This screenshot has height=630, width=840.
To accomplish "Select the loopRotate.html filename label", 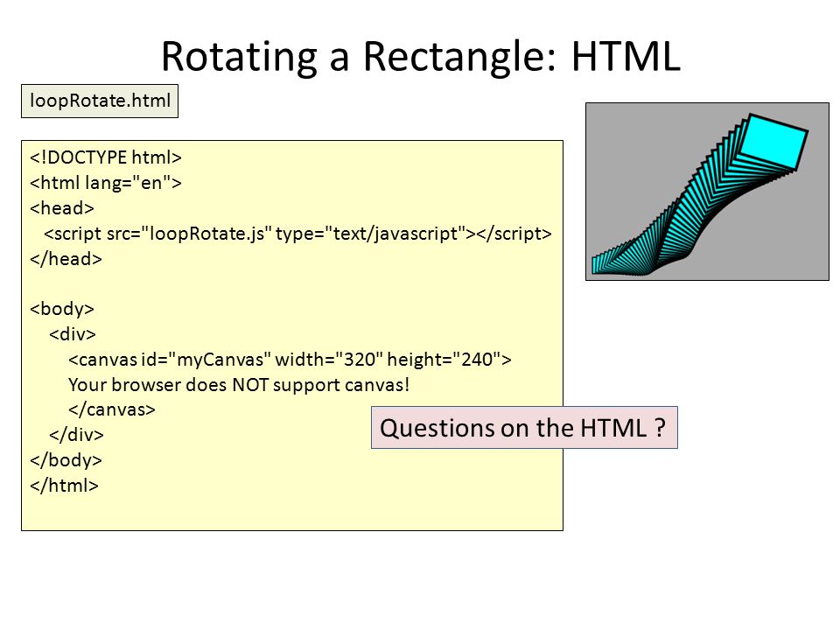I will 100,101.
